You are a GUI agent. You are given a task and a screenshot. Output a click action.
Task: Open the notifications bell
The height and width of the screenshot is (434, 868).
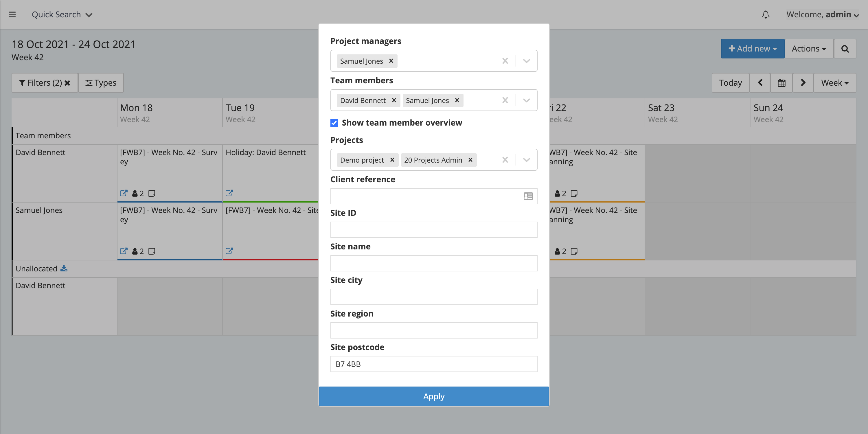(x=766, y=14)
